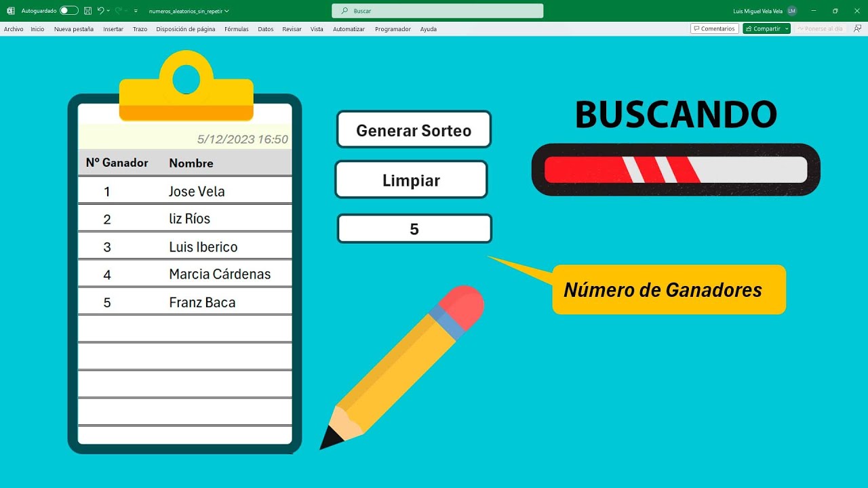The image size is (868, 488).
Task: Open Disposición de página tab
Action: click(186, 29)
